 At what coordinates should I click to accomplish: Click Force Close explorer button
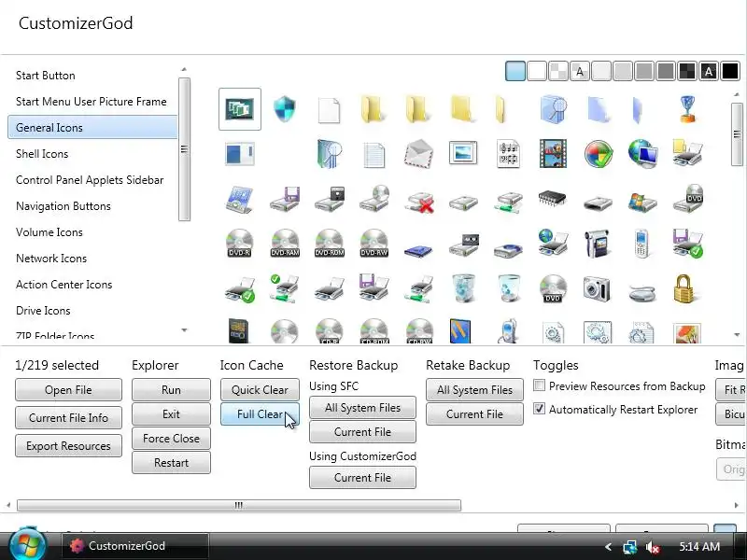(x=171, y=438)
